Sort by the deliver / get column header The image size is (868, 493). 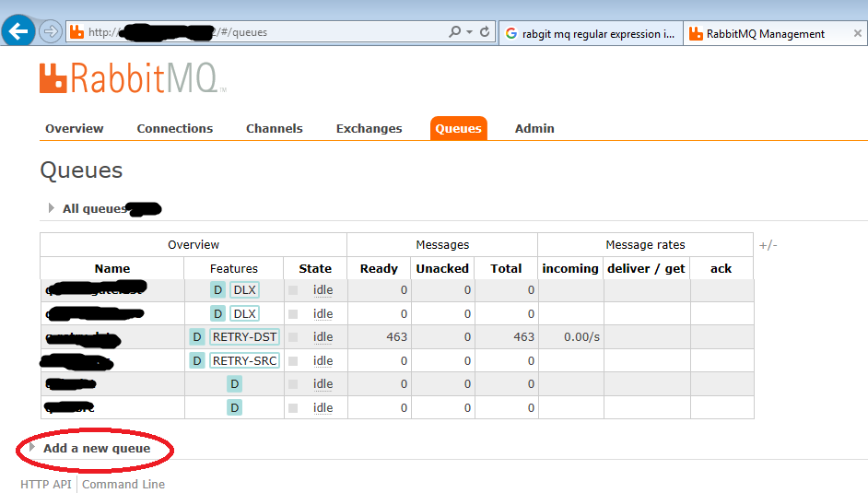(646, 268)
